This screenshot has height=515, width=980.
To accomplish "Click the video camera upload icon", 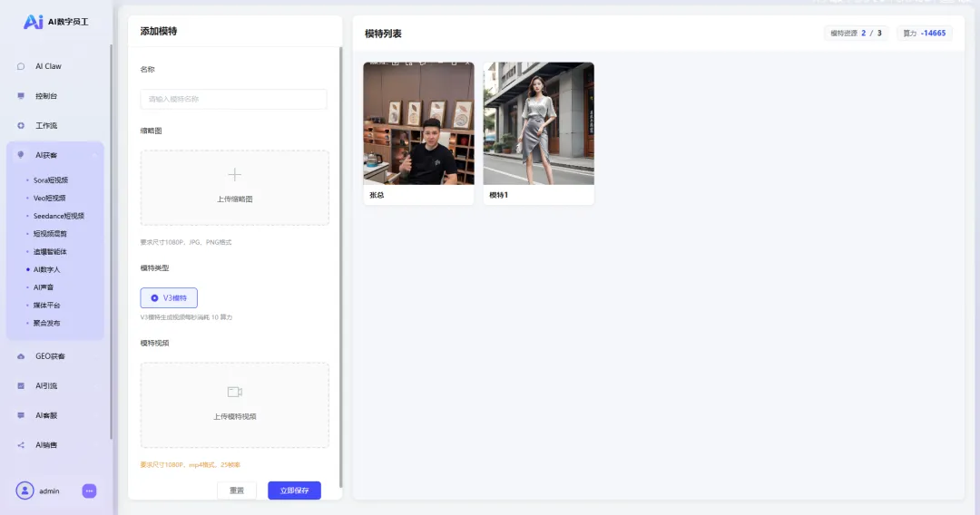I will click(x=234, y=392).
